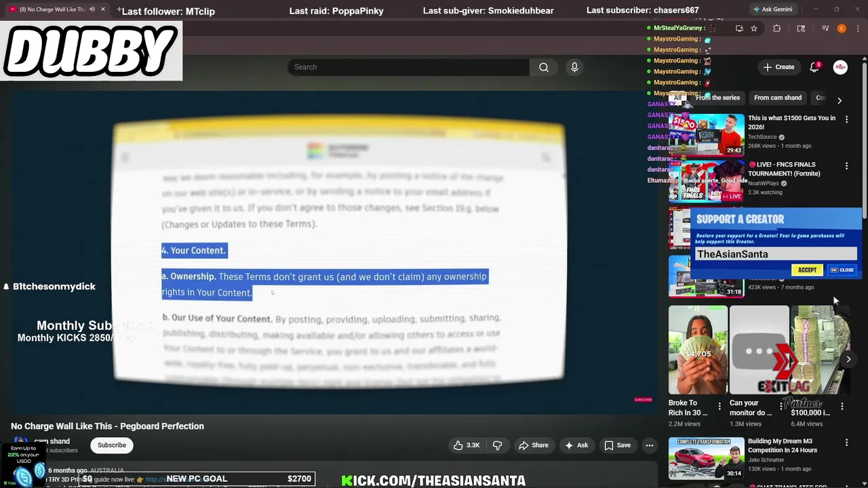Click the creator code field TheAsianSanta
The width and height of the screenshot is (868, 488).
pos(776,254)
